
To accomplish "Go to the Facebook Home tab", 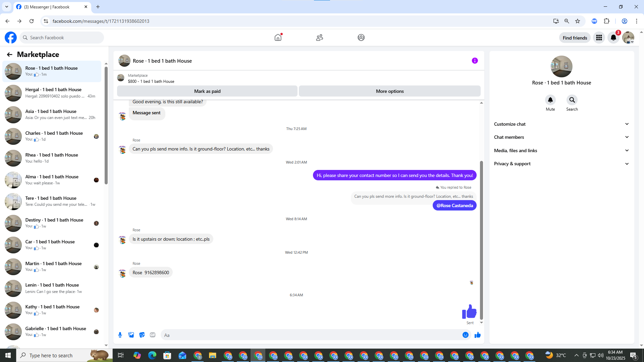I will pos(278,38).
